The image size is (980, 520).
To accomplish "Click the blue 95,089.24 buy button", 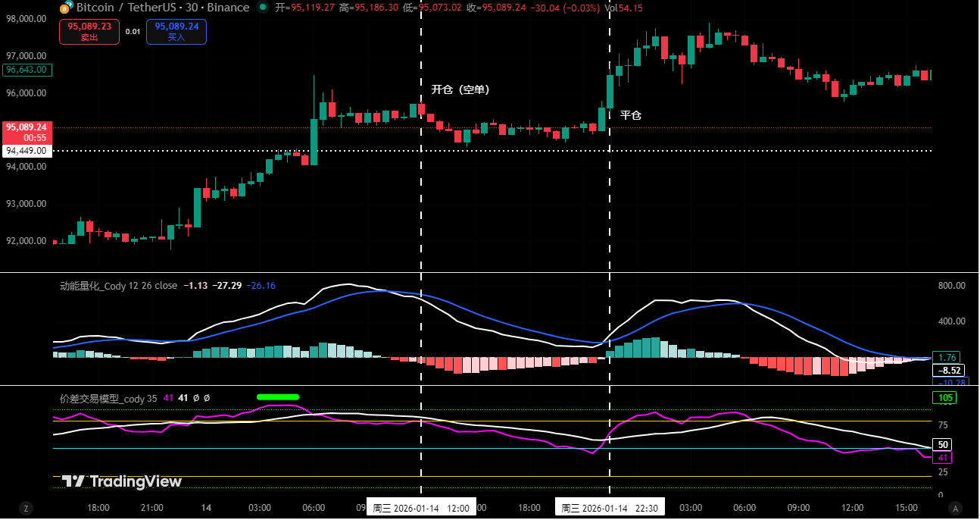I will click(x=176, y=31).
